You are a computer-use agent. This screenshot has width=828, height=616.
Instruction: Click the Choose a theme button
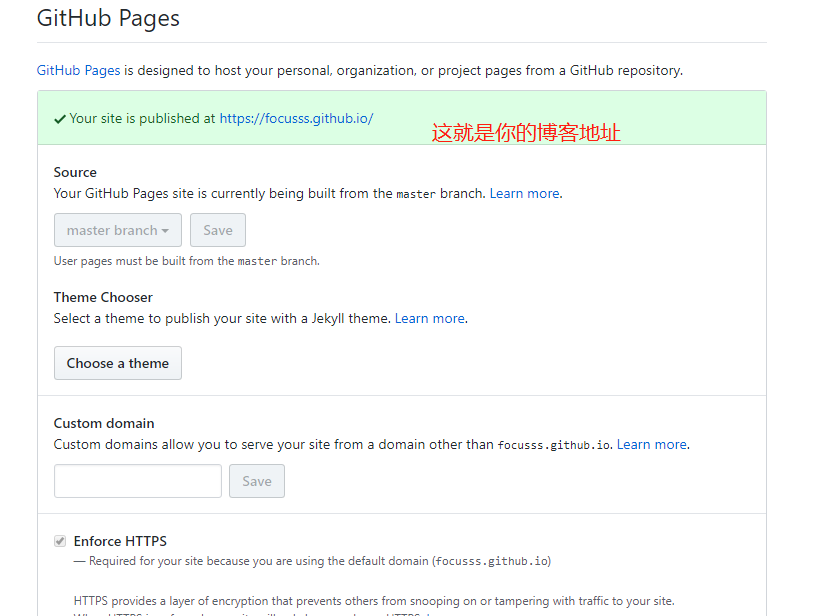pos(117,362)
